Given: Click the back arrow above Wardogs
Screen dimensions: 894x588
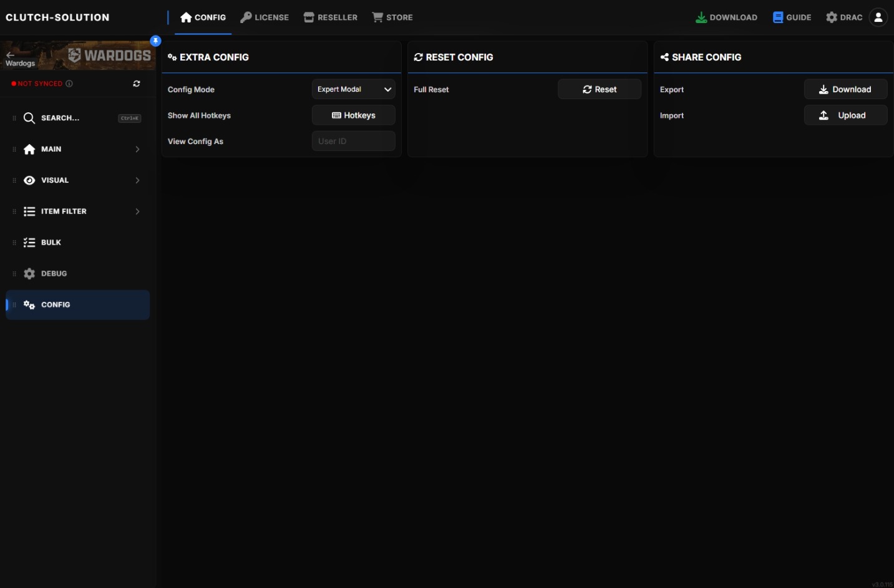Looking at the screenshot, I should [x=10, y=55].
